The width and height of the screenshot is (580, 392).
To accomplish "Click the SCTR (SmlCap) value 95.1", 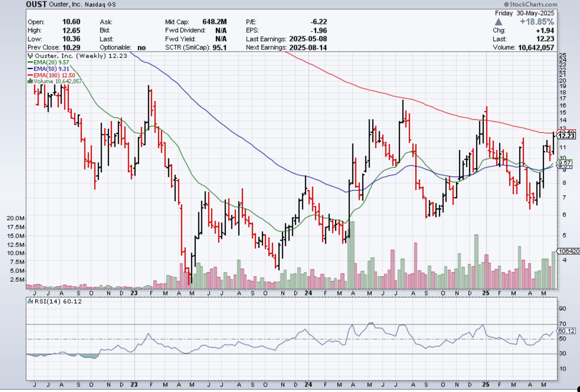I will coord(220,47).
